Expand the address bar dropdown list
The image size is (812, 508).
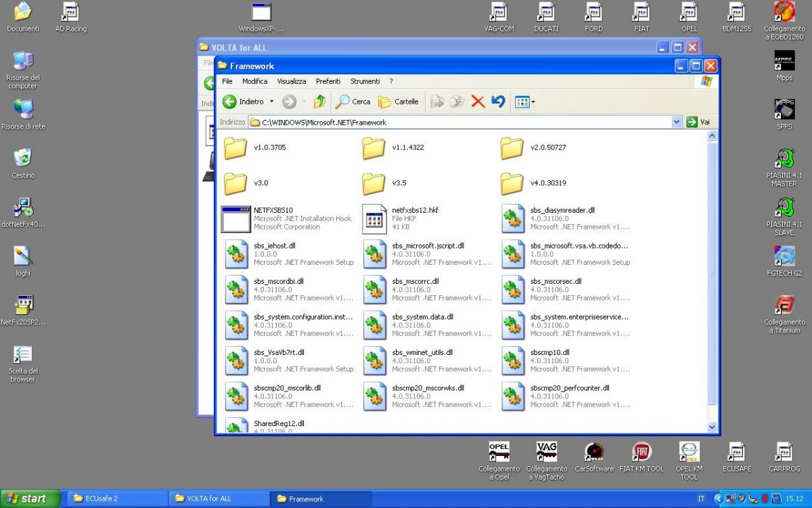677,122
